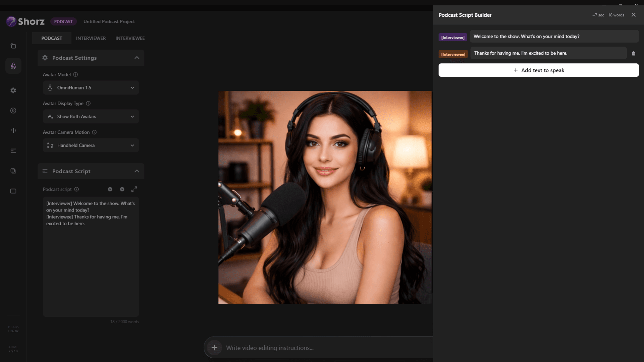This screenshot has height=362, width=644.
Task: Click the 18 words counter in builder header
Action: tap(616, 15)
